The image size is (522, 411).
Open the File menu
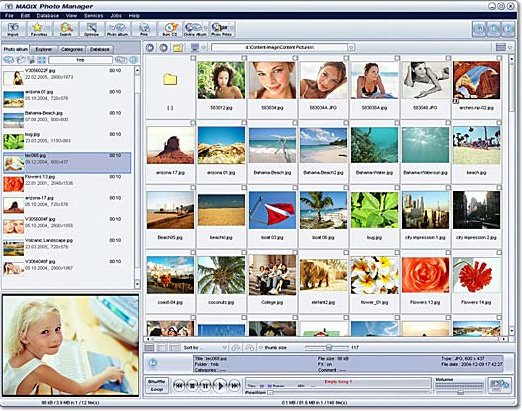(x=9, y=16)
